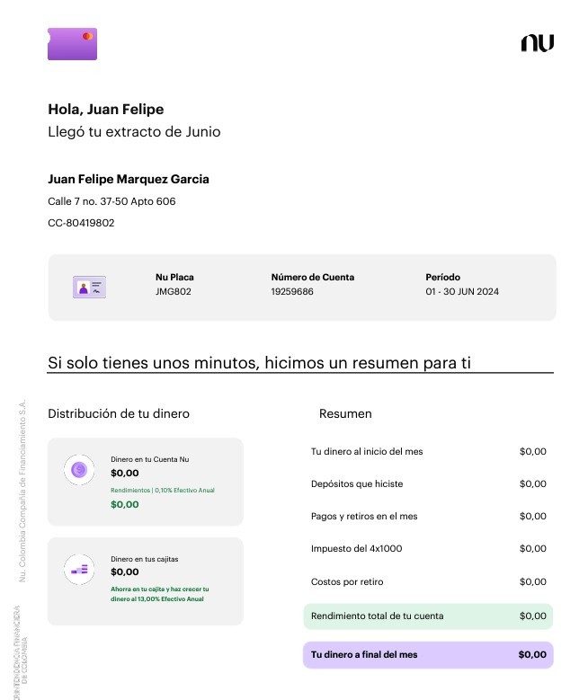Screen dimensions: 588x700
Task: Click the Período 01 - 30 JUN 2024
Action: coord(462,291)
